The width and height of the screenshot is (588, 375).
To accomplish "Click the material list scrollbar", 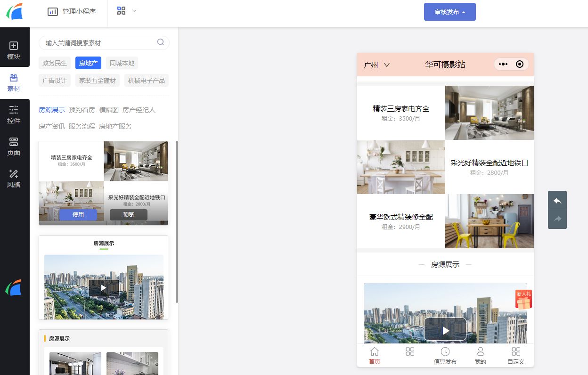I will 177,221.
